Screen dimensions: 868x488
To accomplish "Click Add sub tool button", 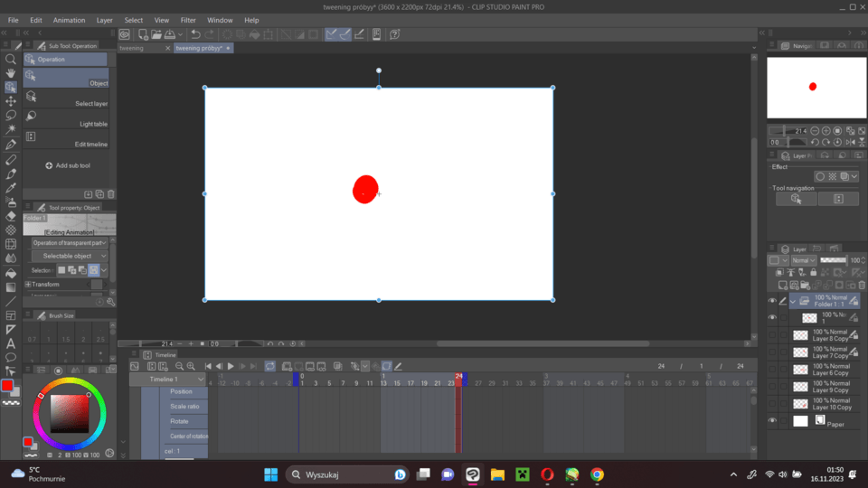I will tap(68, 165).
